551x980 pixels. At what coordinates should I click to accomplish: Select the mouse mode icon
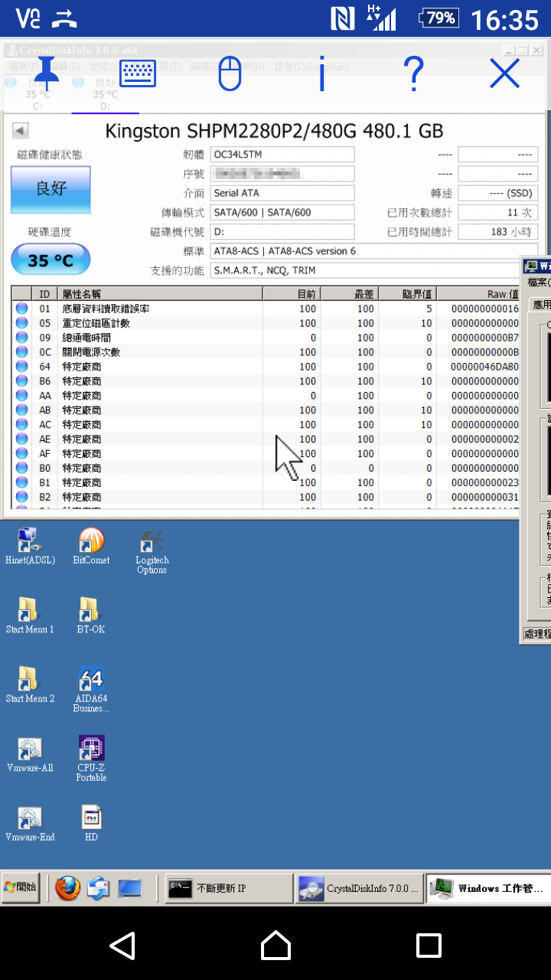point(230,74)
